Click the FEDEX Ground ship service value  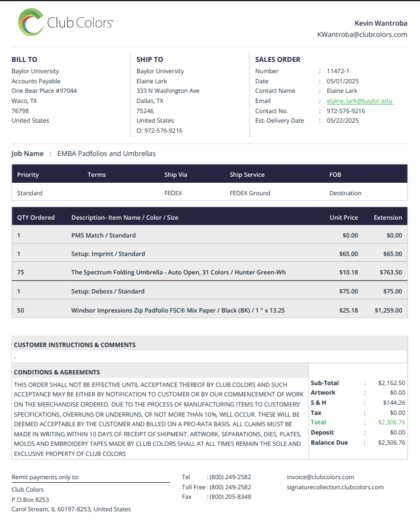[x=250, y=193]
